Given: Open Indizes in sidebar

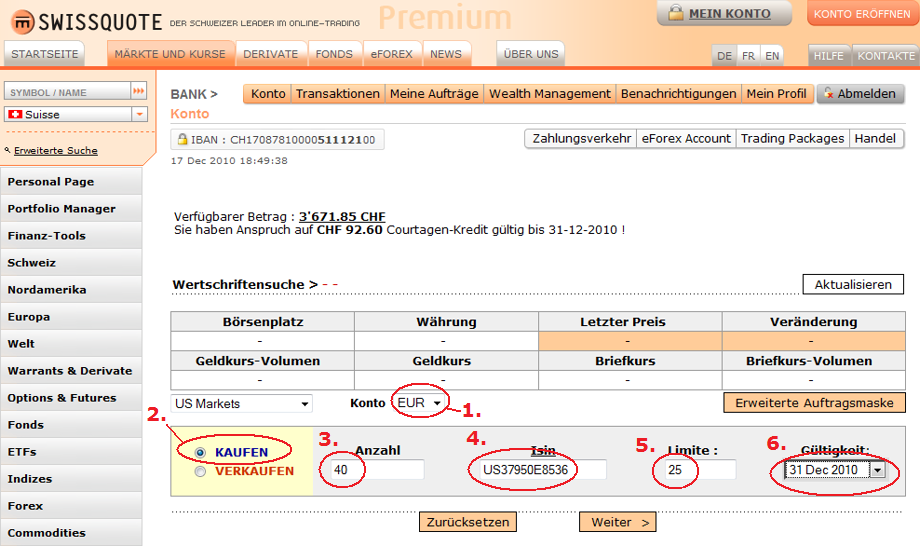Looking at the screenshot, I should point(71,479).
